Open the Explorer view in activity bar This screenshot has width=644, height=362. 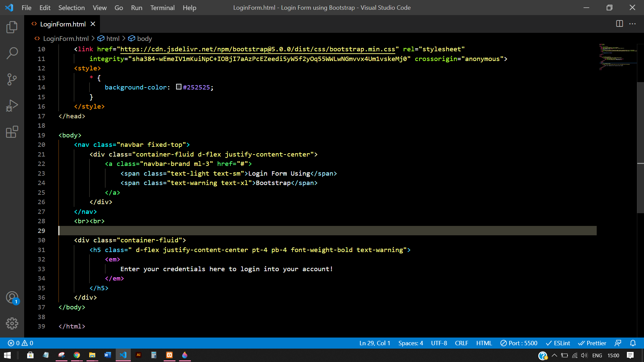coord(12,27)
